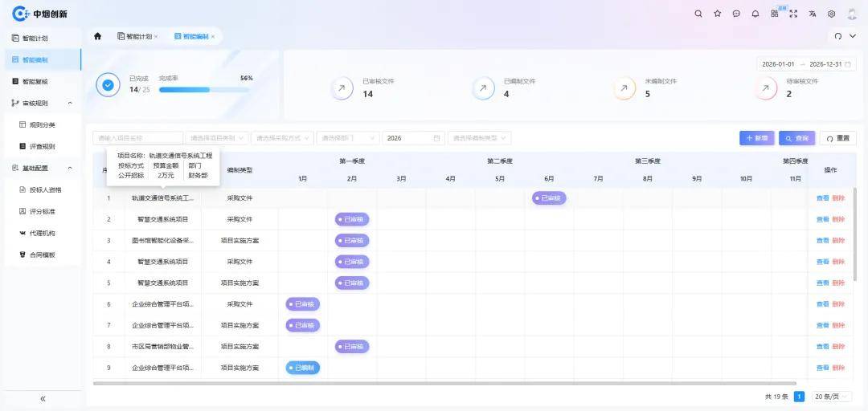
Task: Collapse the left sidebar with double-chevron
Action: [43, 398]
